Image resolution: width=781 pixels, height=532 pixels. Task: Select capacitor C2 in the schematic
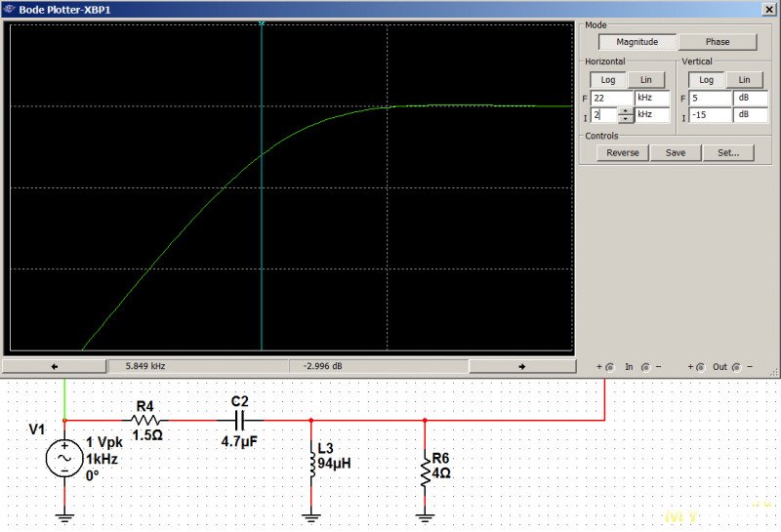[x=240, y=420]
